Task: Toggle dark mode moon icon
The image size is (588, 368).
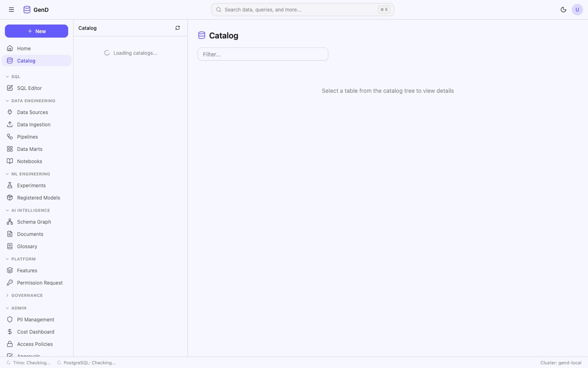Action: click(563, 10)
